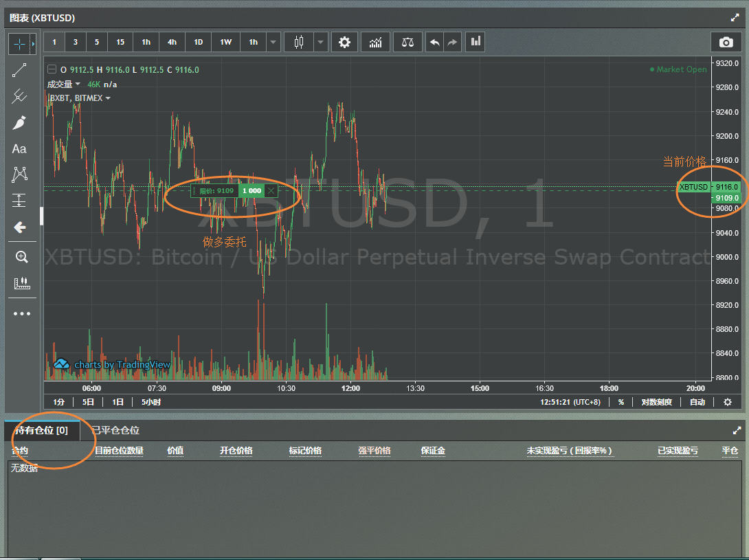Viewport: 749px width, 560px height.
Task: Open candlestick chart style dropdown arrow
Action: (x=320, y=42)
